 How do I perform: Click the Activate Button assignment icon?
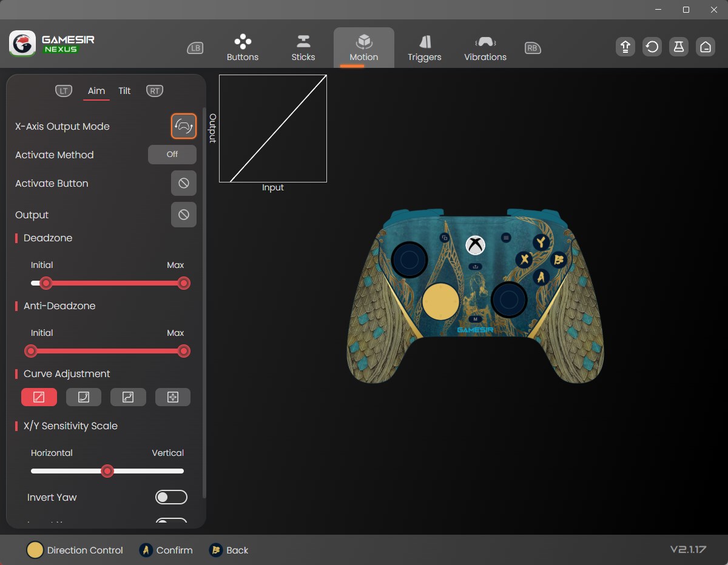point(183,183)
